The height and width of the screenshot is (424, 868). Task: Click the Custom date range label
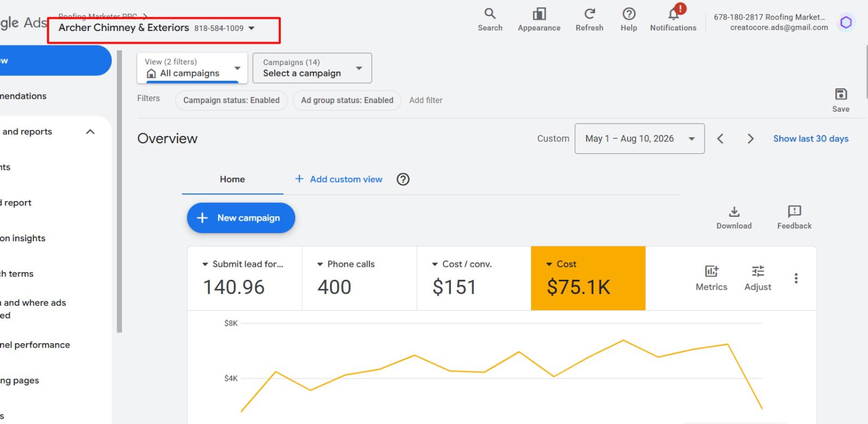pos(553,139)
